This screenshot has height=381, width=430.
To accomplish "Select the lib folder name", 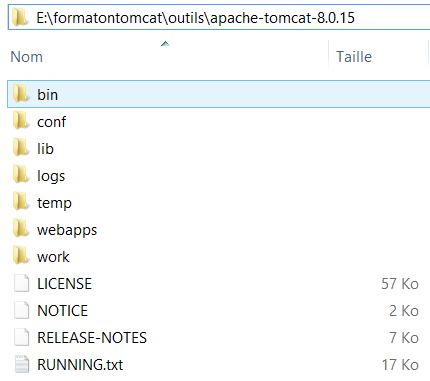I will pos(45,149).
